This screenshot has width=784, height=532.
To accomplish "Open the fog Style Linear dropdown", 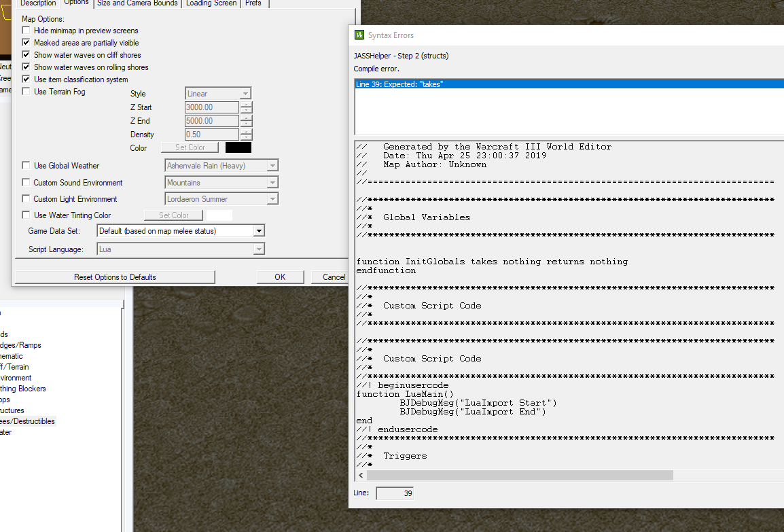I will 218,94.
